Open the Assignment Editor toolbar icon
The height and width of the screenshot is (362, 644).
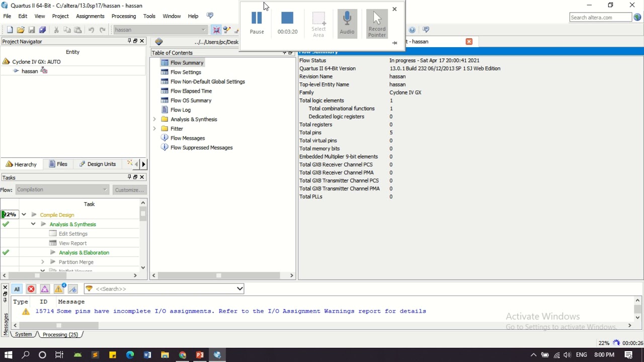click(227, 30)
